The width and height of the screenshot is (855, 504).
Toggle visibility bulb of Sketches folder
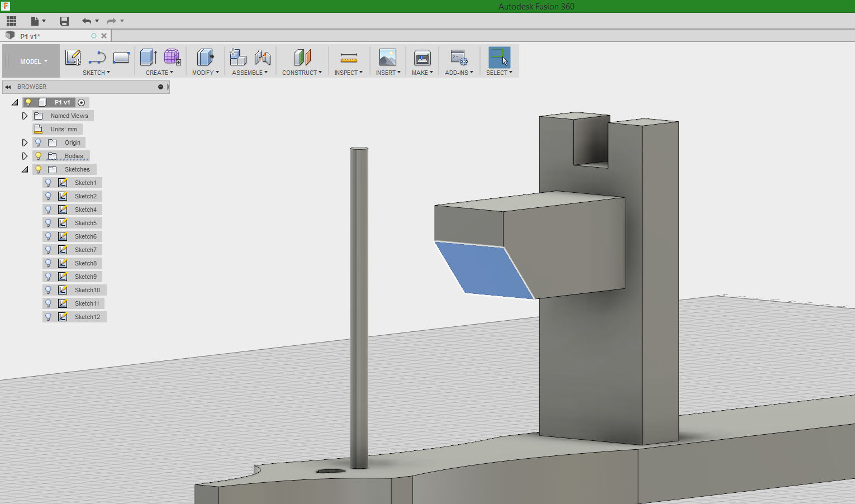[39, 169]
